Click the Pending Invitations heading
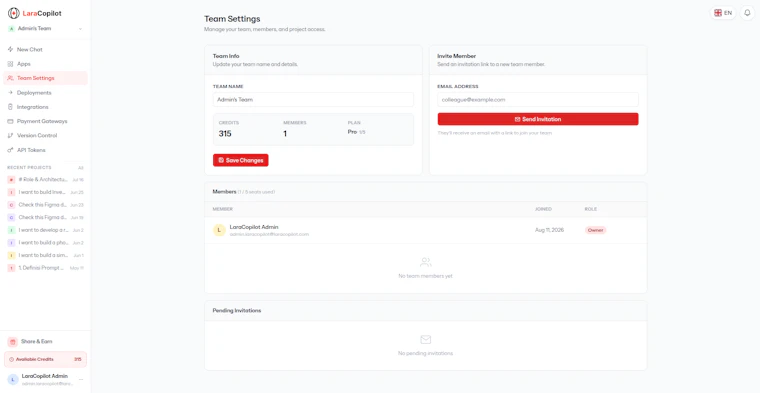The height and width of the screenshot is (393, 760). tap(237, 311)
